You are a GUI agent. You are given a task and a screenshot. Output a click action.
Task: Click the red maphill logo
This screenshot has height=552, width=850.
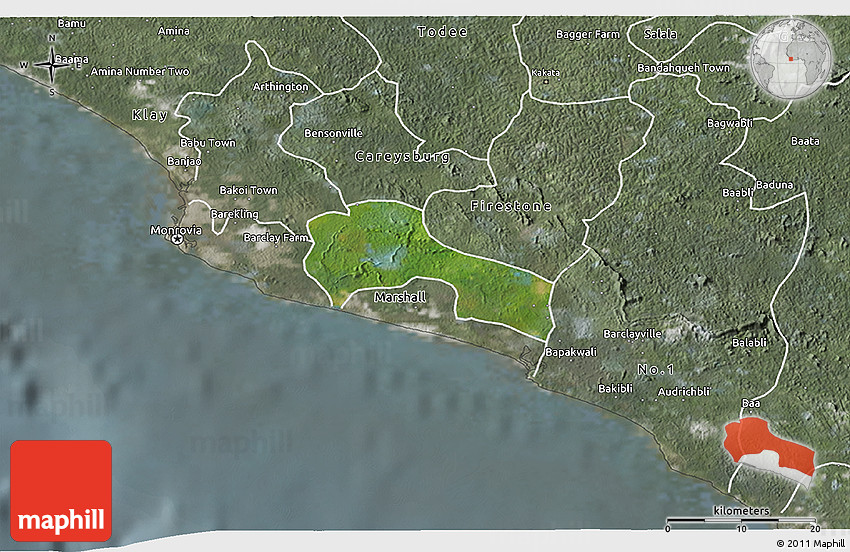pyautogui.click(x=61, y=490)
